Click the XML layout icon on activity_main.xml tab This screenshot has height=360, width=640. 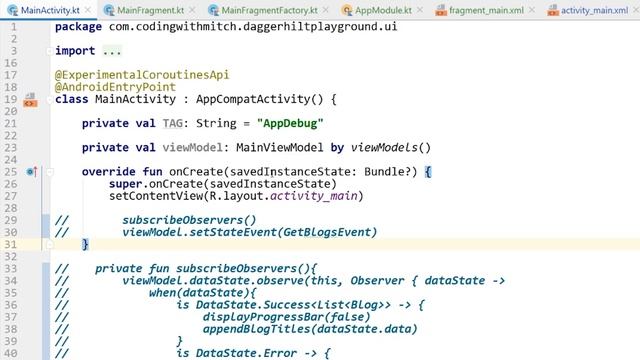(x=553, y=10)
